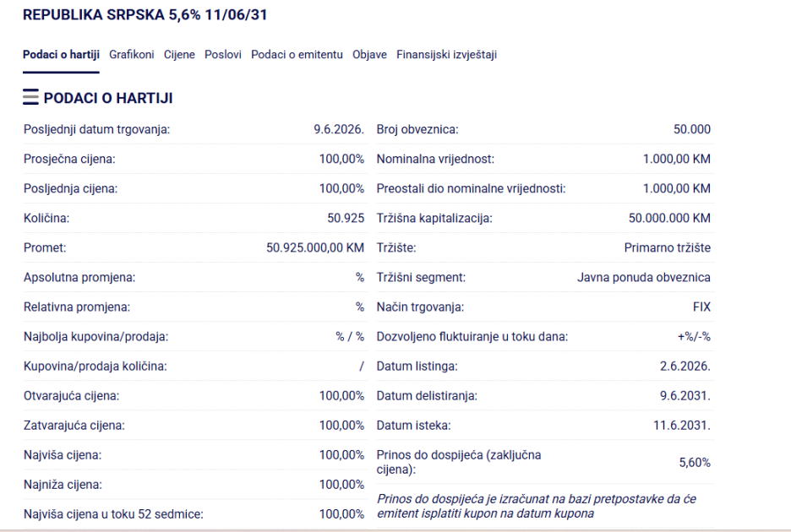Click the Tržišni segment label

[421, 277]
